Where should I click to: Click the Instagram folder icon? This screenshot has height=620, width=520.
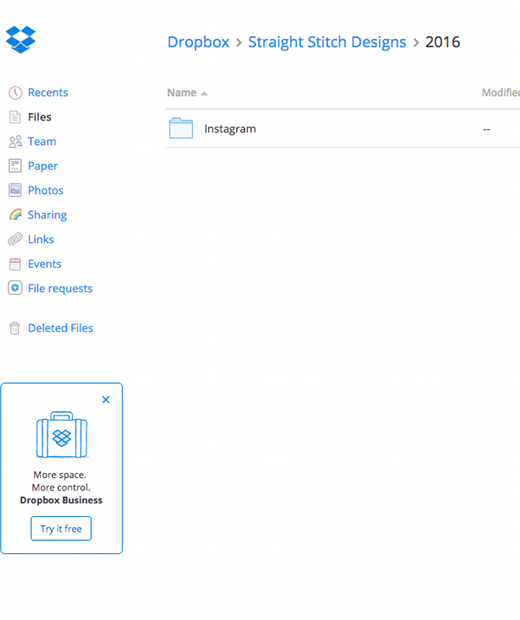point(181,129)
